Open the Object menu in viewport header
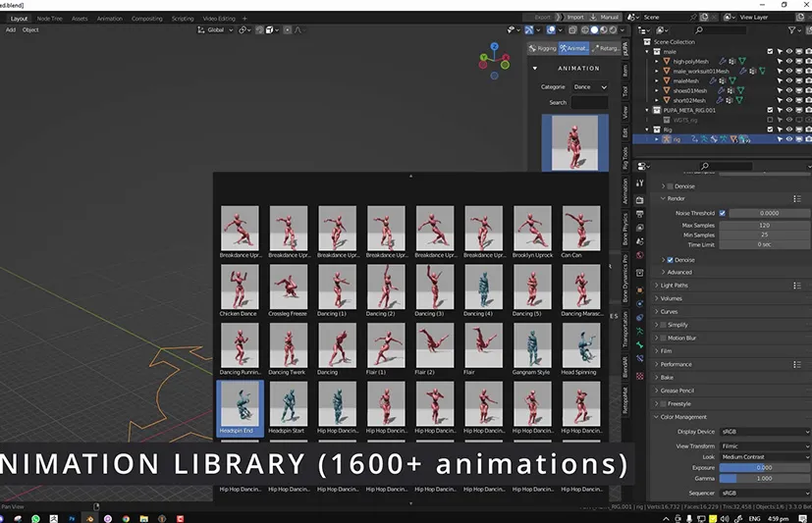Screen dimensions: 812x523 [x=30, y=30]
